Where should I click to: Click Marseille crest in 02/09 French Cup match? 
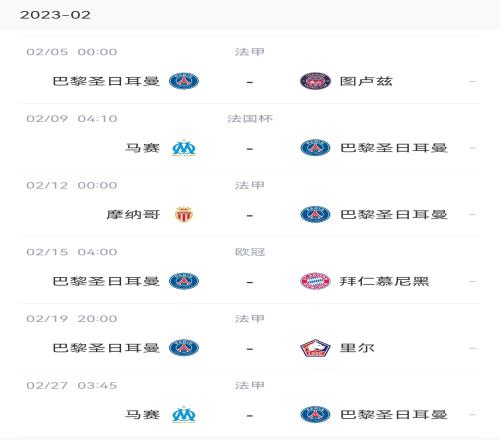(184, 148)
